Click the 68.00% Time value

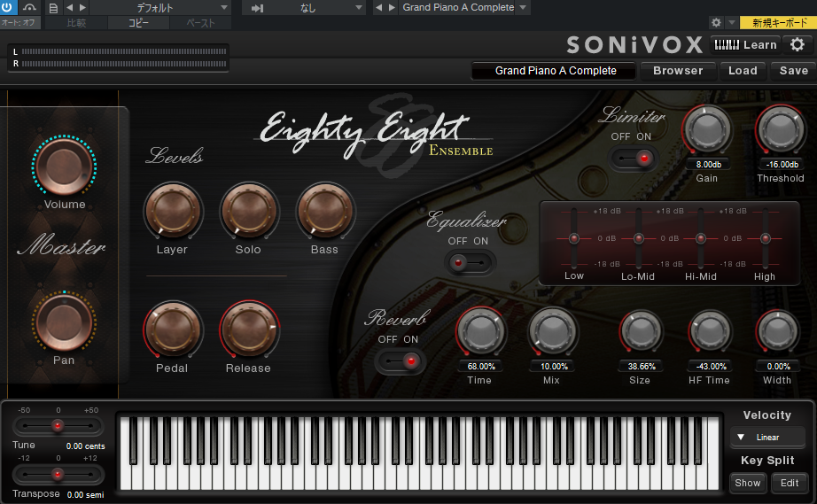pos(481,367)
